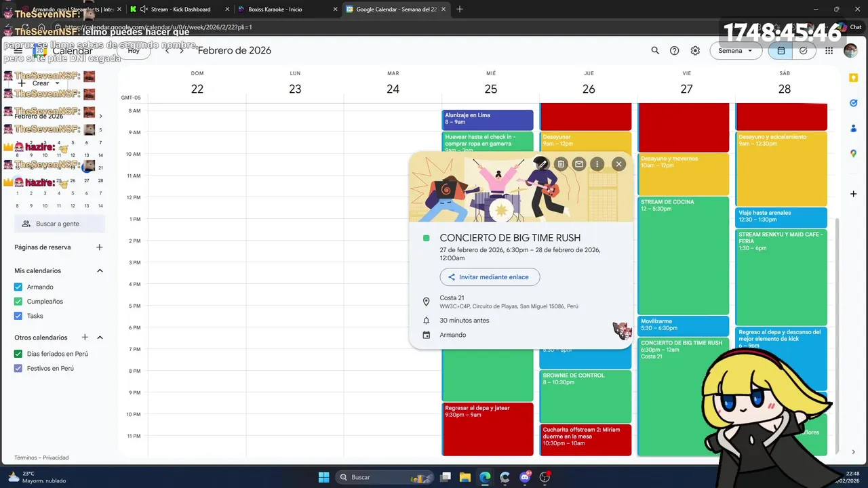Open Contacts in side panel
This screenshot has height=488, width=868.
click(x=854, y=128)
